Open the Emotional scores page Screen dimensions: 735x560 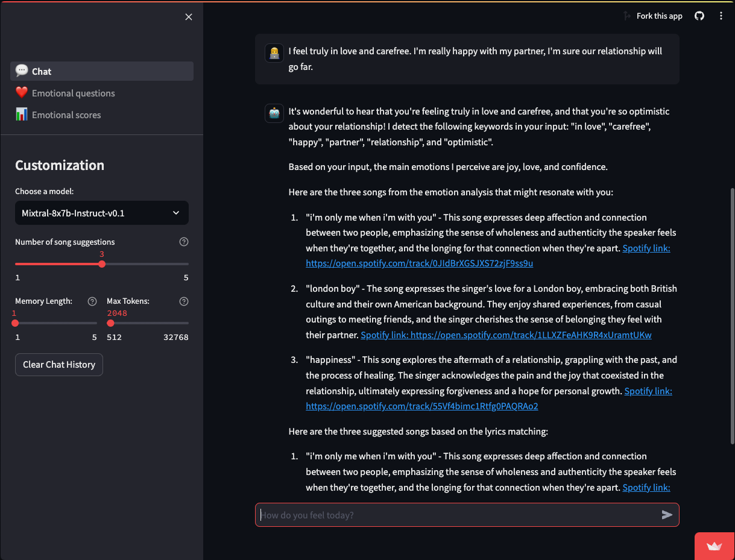pyautogui.click(x=66, y=115)
